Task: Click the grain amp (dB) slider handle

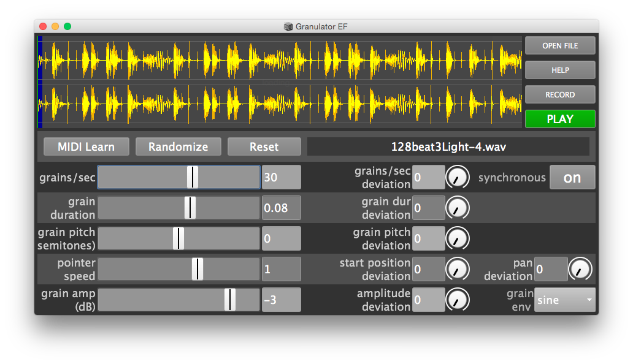Action: 230,300
